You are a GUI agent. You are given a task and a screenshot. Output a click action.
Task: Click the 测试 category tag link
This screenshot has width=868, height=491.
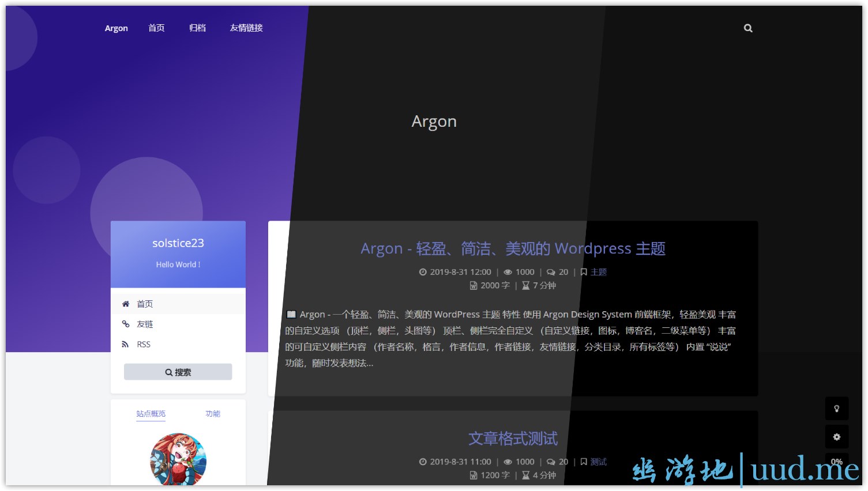[x=599, y=462]
